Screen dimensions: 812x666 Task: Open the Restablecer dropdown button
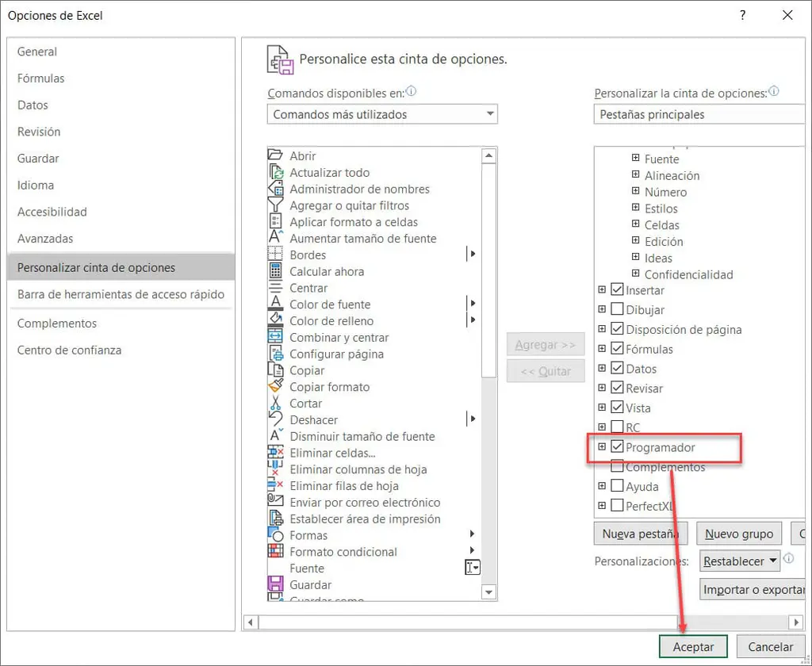click(740, 561)
